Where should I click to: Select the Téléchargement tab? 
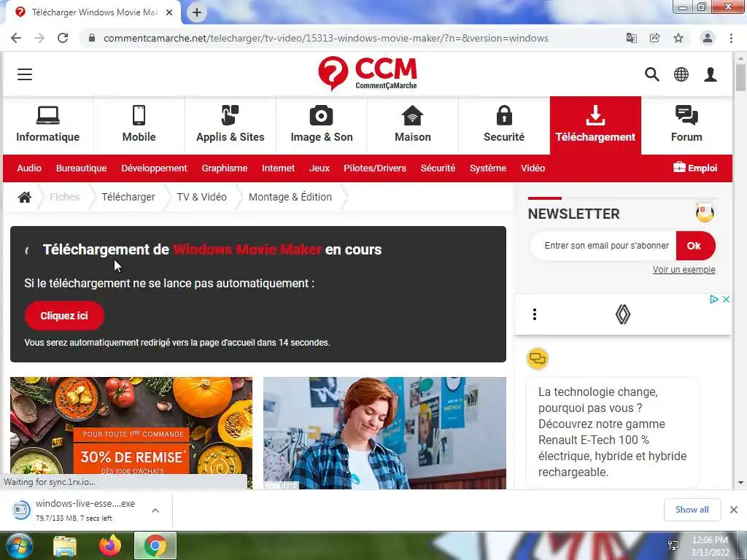click(x=595, y=125)
